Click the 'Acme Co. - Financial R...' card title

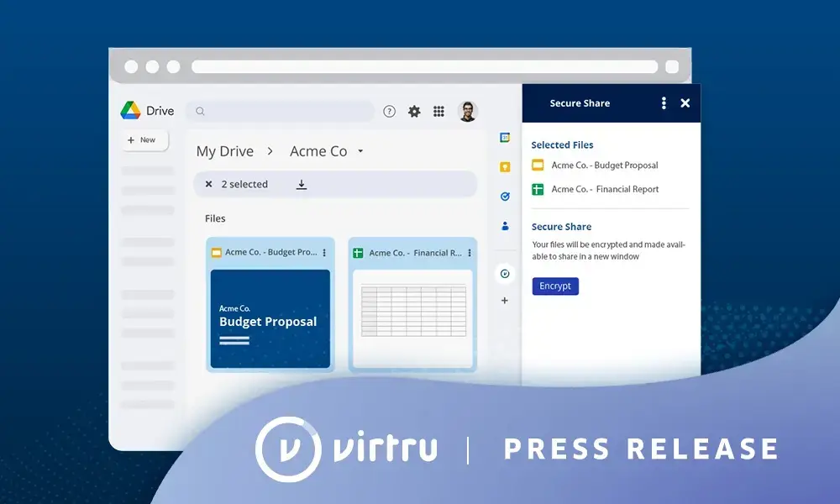[x=415, y=253]
